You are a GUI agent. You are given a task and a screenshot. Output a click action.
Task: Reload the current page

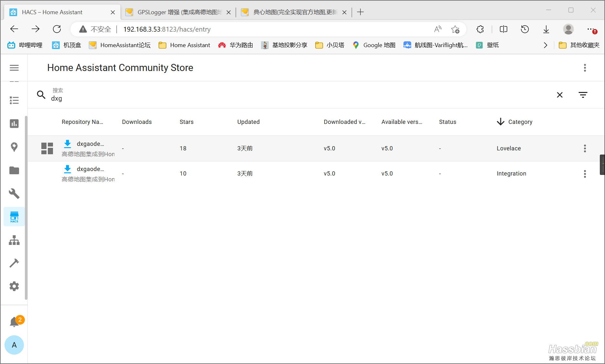tap(57, 29)
